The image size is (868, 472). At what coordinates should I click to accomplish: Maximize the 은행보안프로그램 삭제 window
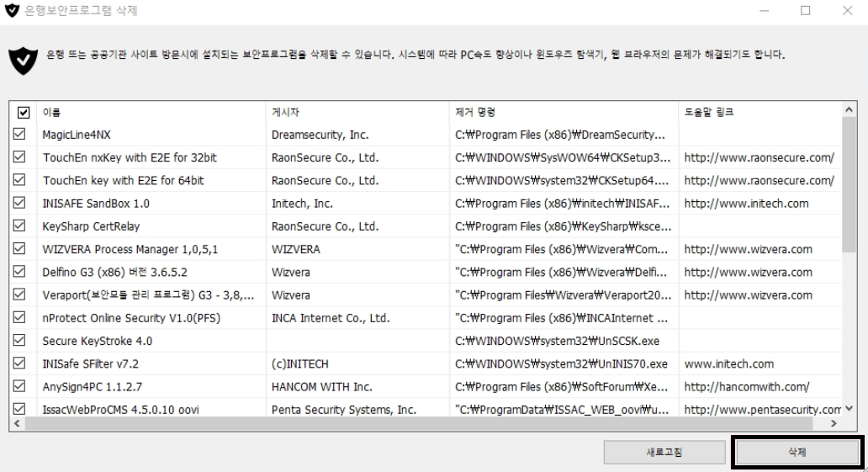point(806,11)
